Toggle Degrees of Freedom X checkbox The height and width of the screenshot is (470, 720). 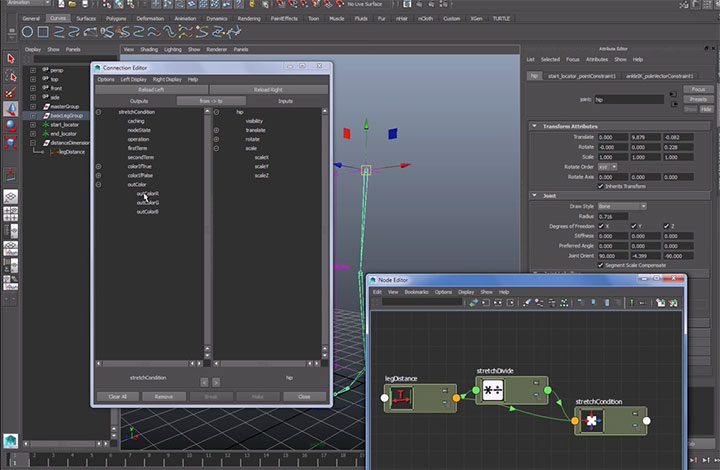pos(601,226)
